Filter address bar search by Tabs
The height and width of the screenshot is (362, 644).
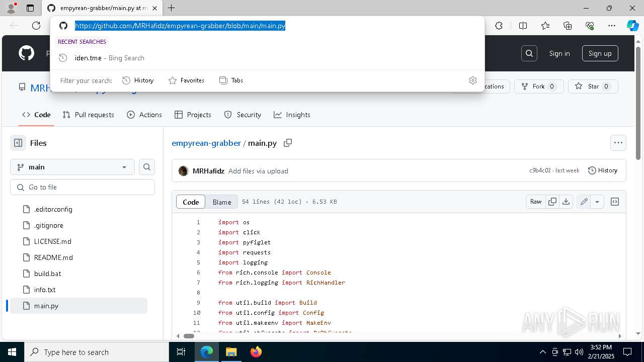pos(231,80)
